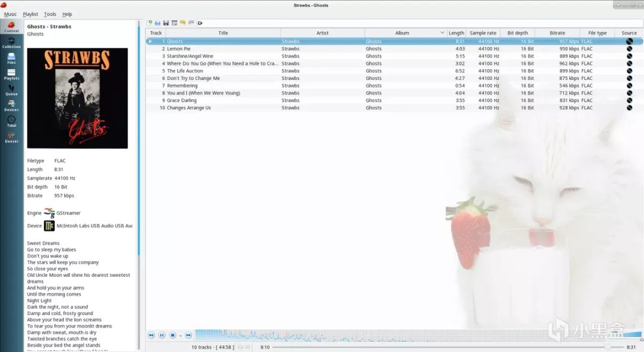This screenshot has width=644, height=352.
Task: Open the Context sidebar tab
Action: tap(11, 27)
